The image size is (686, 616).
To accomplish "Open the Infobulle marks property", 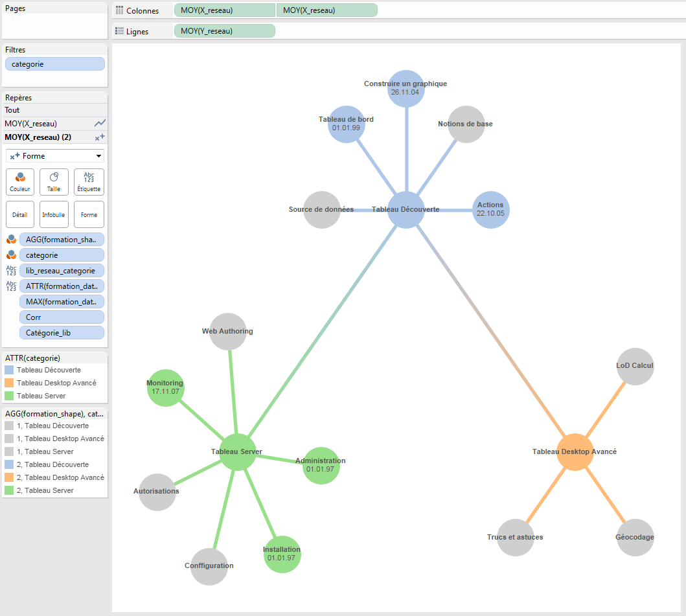I will 54,214.
